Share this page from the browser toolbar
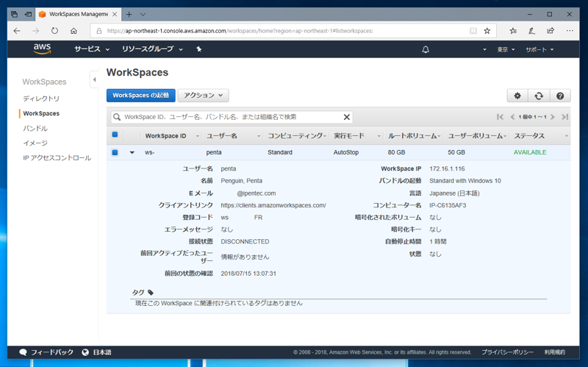Image resolution: width=588 pixels, height=367 pixels. (551, 31)
